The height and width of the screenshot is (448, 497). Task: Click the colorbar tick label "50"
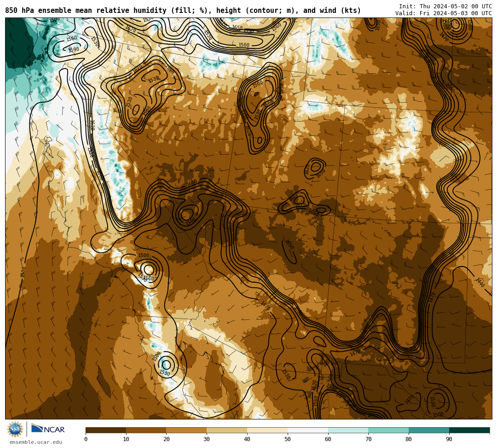coord(288,439)
